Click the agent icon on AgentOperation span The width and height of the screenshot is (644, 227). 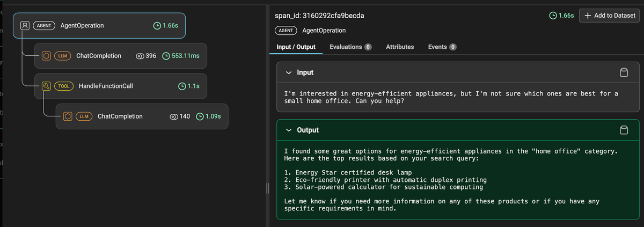(x=24, y=25)
